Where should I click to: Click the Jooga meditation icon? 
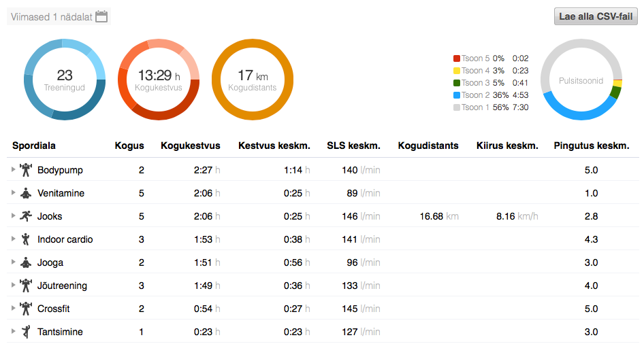26,262
